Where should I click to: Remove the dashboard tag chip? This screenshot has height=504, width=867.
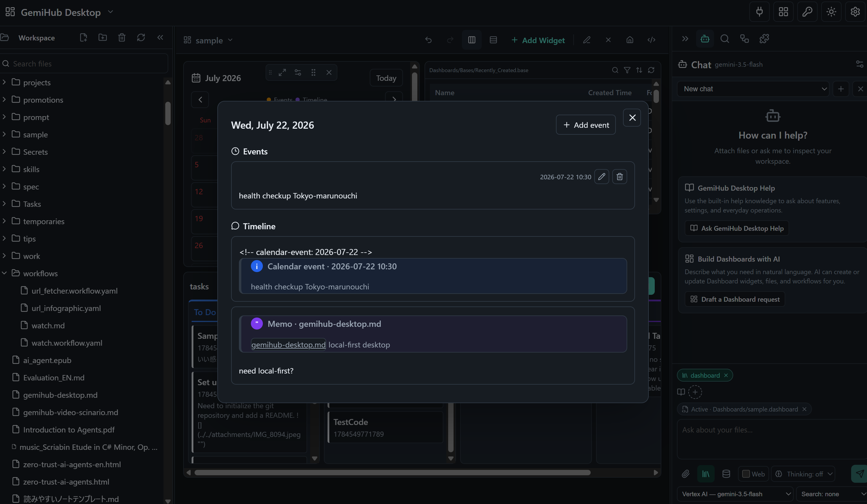click(x=726, y=375)
